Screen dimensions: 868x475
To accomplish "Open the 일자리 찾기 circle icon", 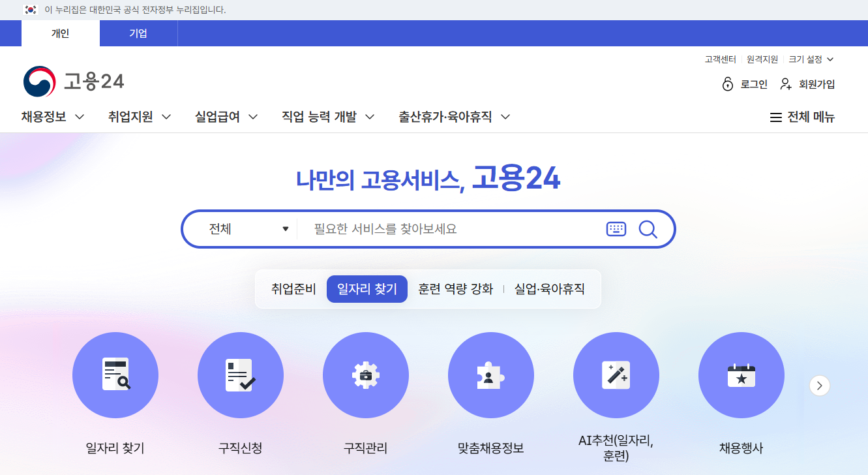I will click(115, 375).
